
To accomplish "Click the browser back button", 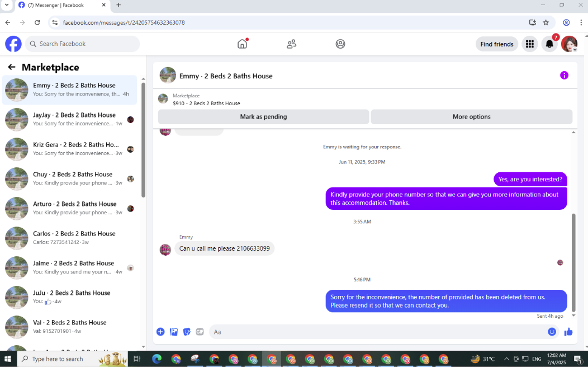I will (x=8, y=22).
